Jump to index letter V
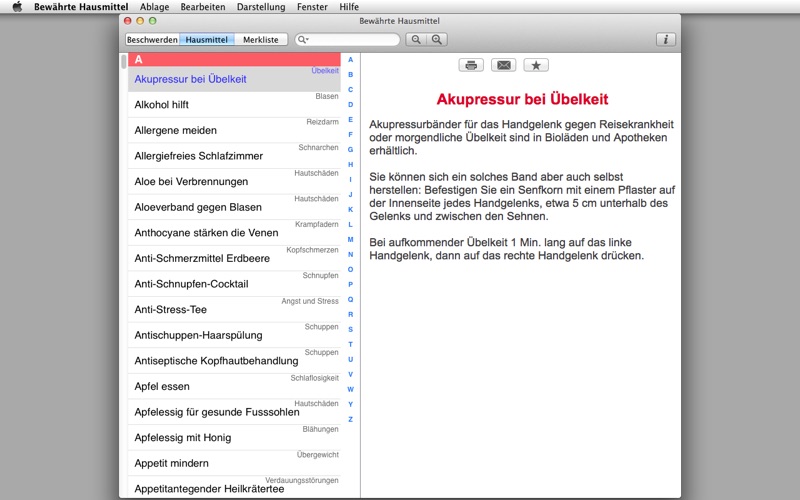800x500 pixels. [351, 374]
